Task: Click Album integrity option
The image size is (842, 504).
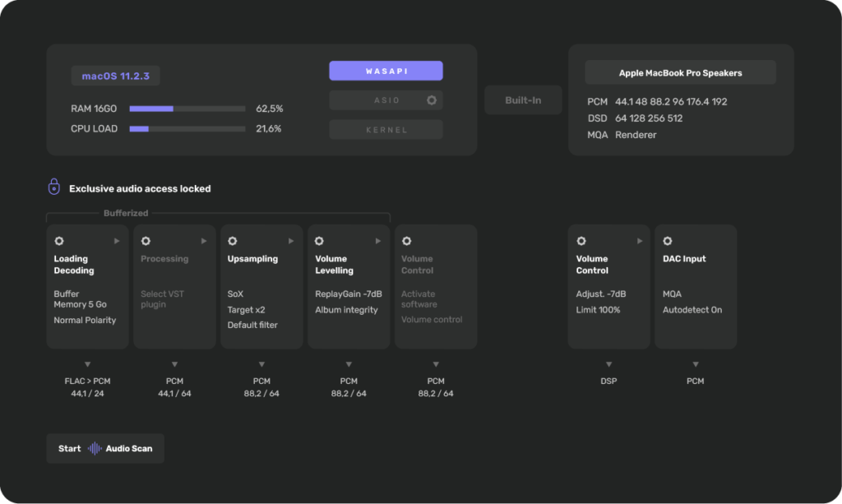Action: pos(346,310)
